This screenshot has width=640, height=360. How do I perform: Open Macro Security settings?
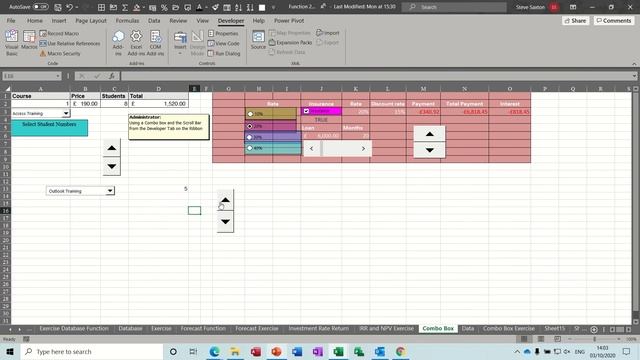point(60,53)
